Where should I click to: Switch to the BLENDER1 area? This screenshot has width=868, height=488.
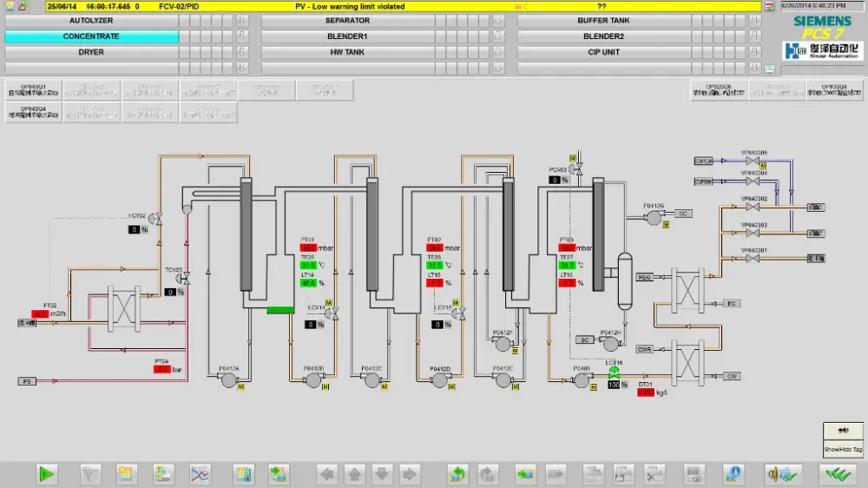(348, 36)
